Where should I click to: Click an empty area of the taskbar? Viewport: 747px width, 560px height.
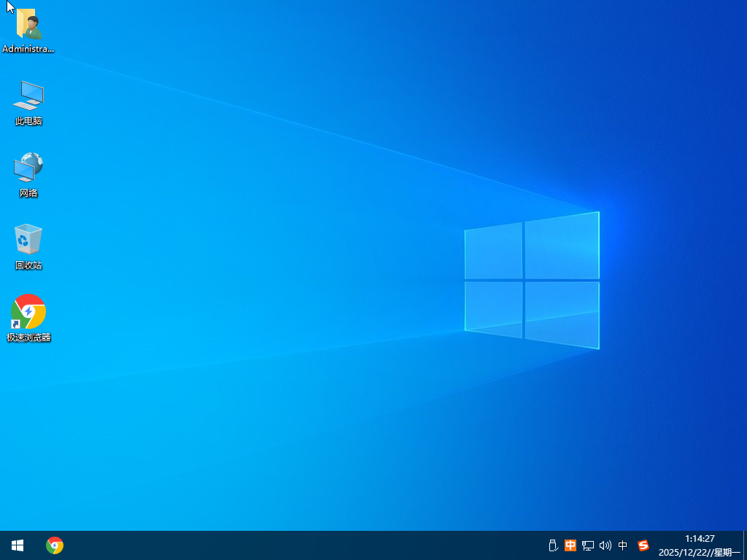click(x=292, y=545)
